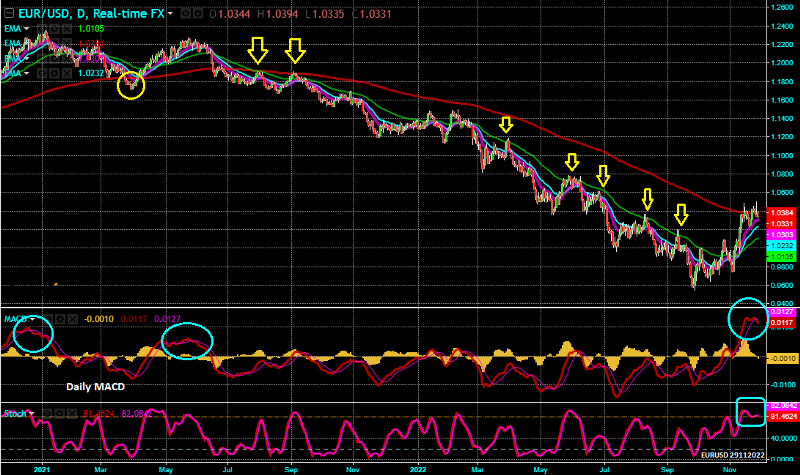Screen dimensions: 800x475
Task: Expand the EMA 1.0105 indicator dropdown
Action: pyautogui.click(x=27, y=29)
